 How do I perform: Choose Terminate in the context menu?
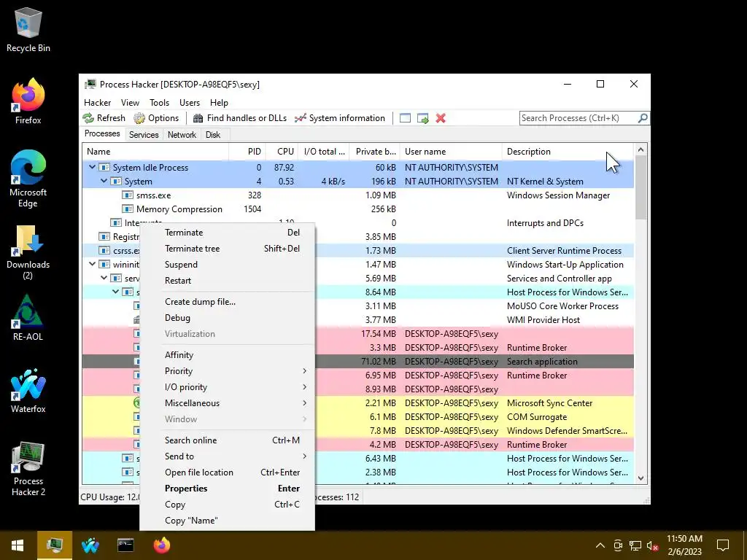[x=228, y=233]
